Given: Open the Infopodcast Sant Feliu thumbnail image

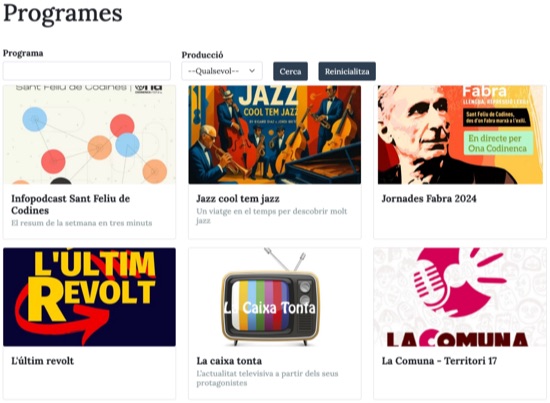Looking at the screenshot, I should click(89, 135).
